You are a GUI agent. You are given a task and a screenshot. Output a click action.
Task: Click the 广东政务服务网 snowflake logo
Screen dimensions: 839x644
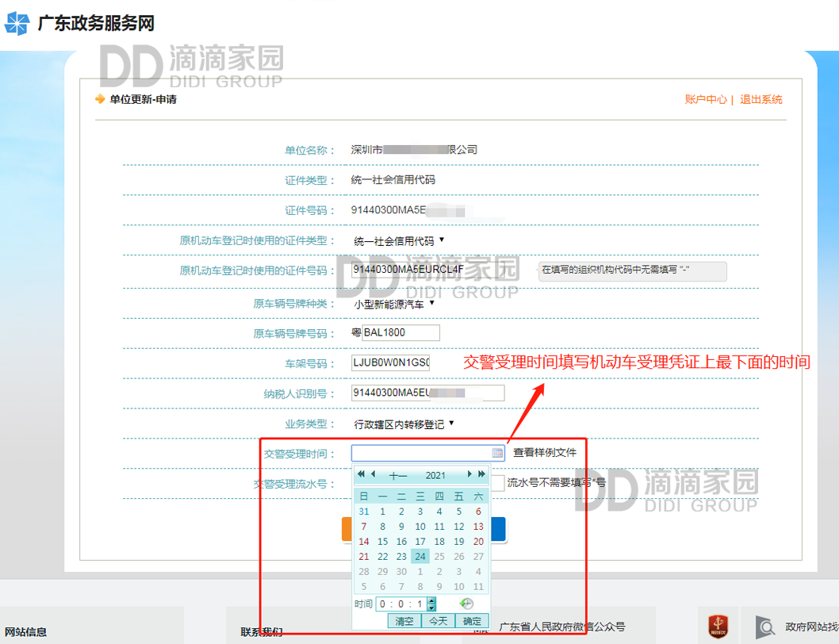(x=17, y=24)
